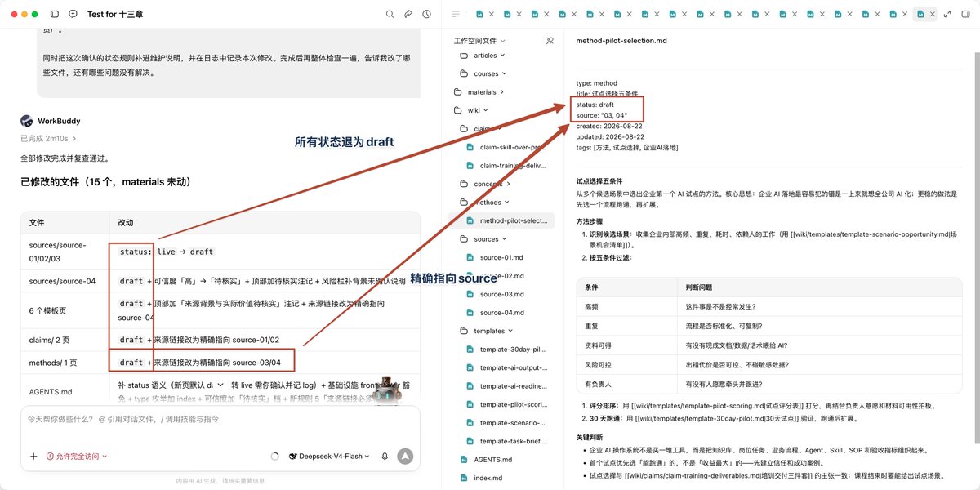
Task: Click the Test for 十三章 chat title
Action: point(117,14)
